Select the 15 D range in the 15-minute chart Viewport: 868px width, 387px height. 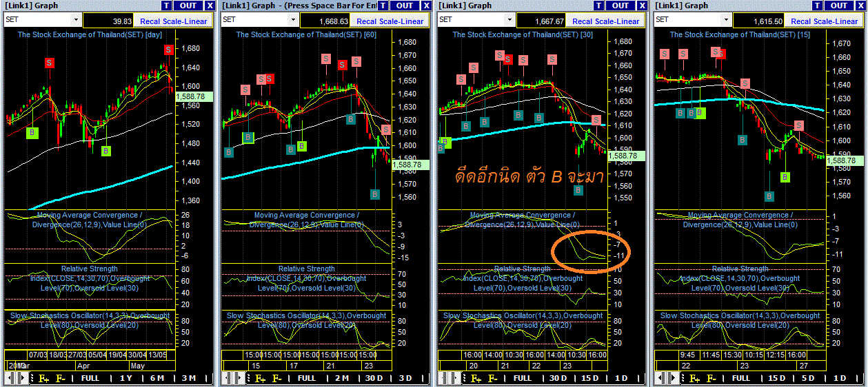776,378
